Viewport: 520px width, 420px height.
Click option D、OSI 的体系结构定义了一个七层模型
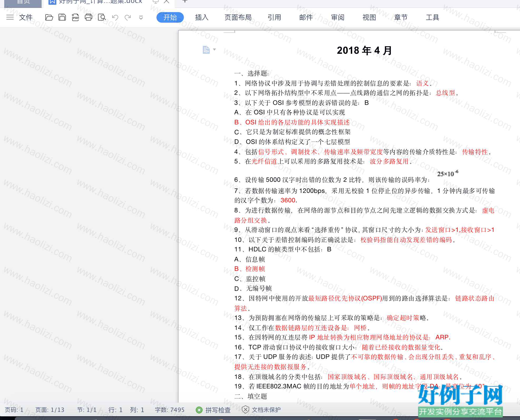coord(292,142)
